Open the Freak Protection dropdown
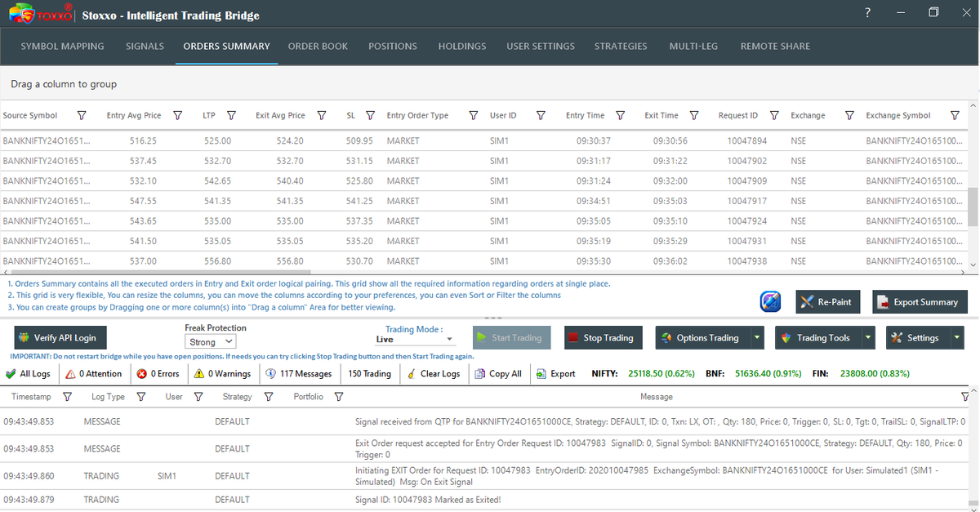The width and height of the screenshot is (980, 512). (211, 342)
